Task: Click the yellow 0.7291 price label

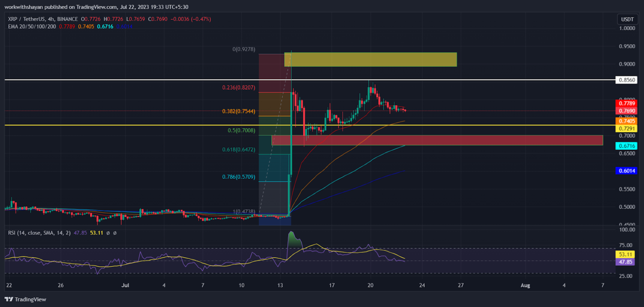Action: 627,129
